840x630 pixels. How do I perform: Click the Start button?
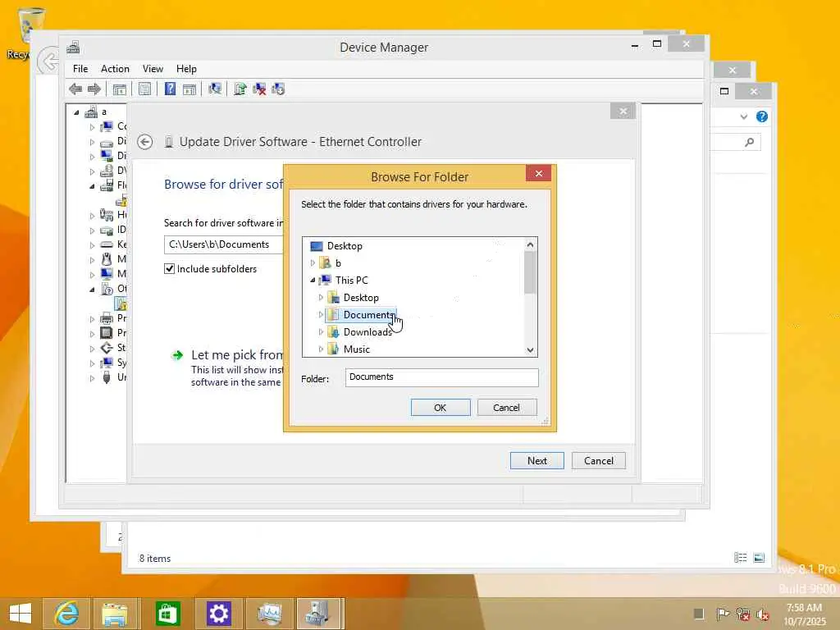(21, 614)
